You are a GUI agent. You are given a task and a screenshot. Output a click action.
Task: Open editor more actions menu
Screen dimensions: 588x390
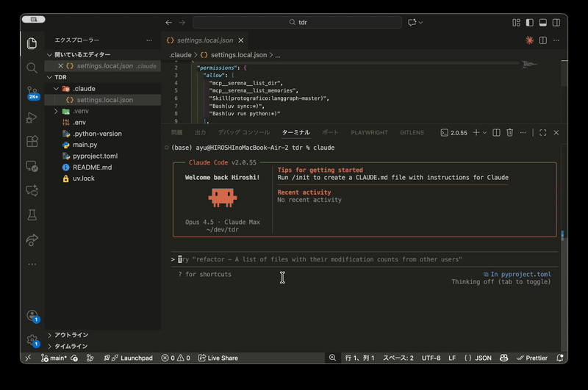click(x=556, y=40)
